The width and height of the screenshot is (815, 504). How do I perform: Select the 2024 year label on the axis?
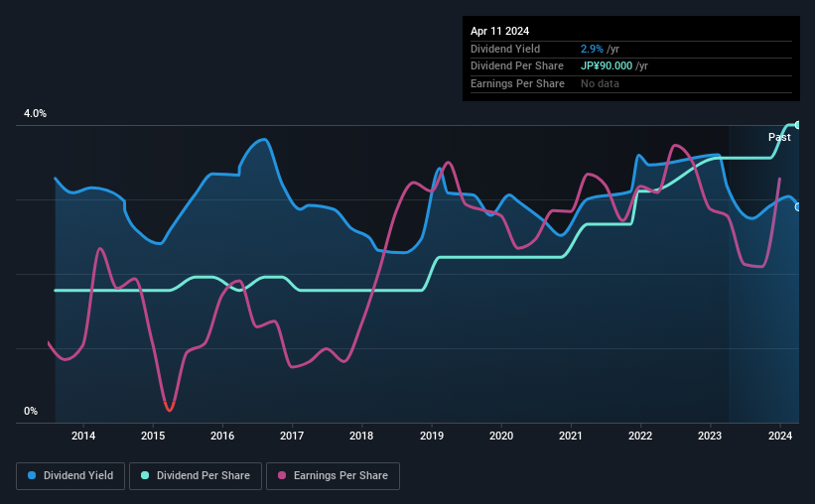[x=779, y=436]
